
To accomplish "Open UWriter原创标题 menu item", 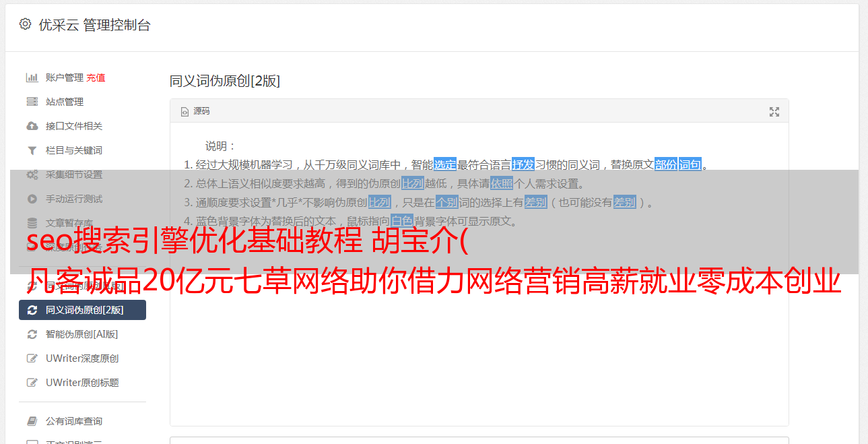I will pos(82,383).
